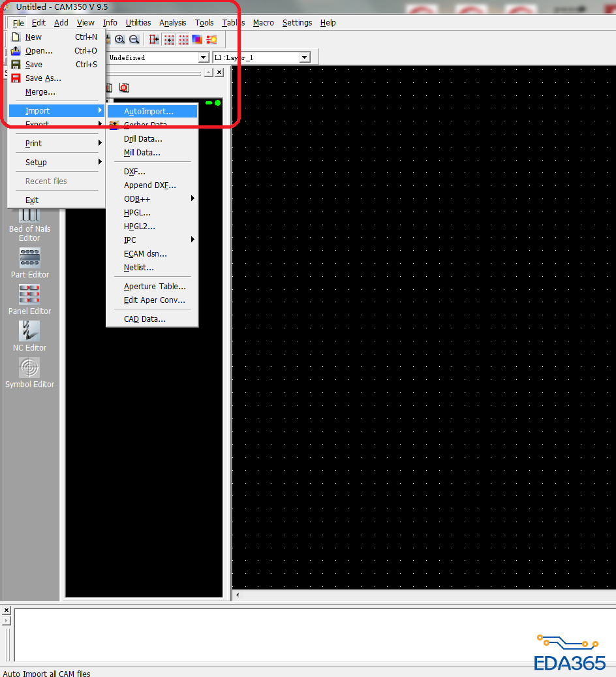Open the Add menu
Viewport: 616px width, 677px height.
[x=61, y=23]
